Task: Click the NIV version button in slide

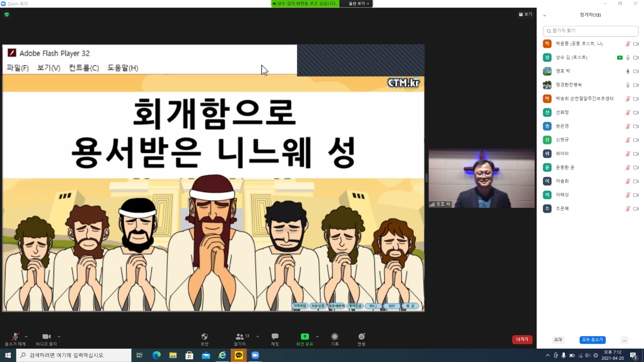Action: (391, 306)
